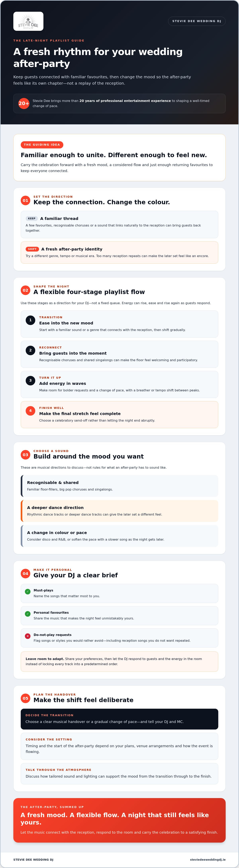
Task: Click the red X beside Do-not-play requests
Action: 28,636
